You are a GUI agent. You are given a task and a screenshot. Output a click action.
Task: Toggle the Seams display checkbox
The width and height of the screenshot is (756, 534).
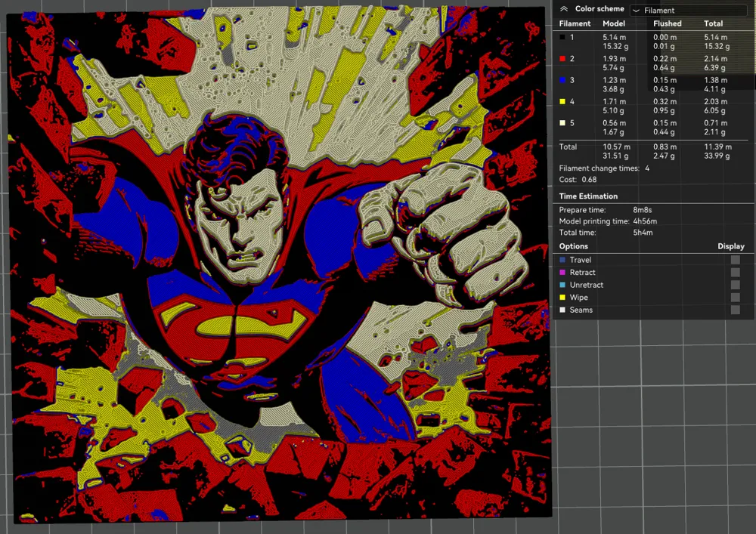734,310
